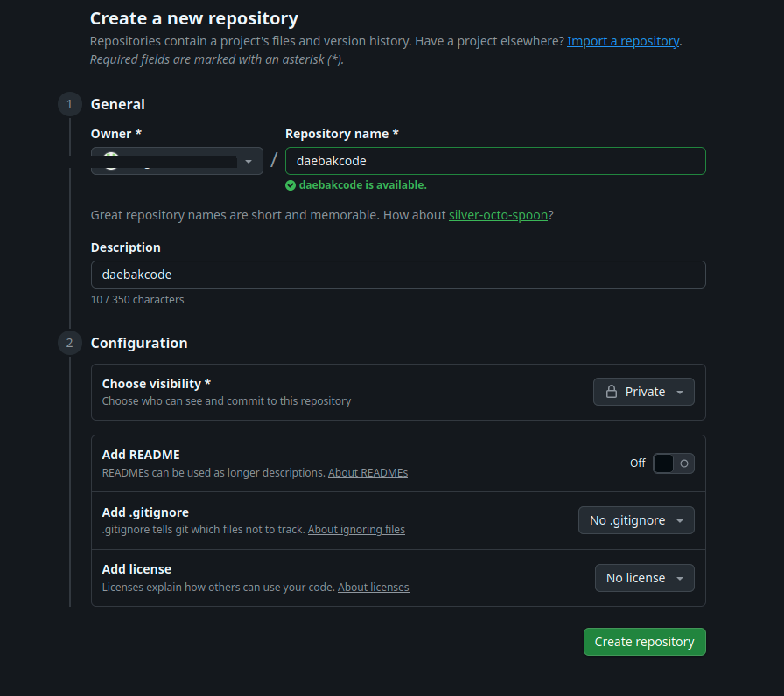Open the About READMEs link
The width and height of the screenshot is (784, 696).
pos(367,473)
